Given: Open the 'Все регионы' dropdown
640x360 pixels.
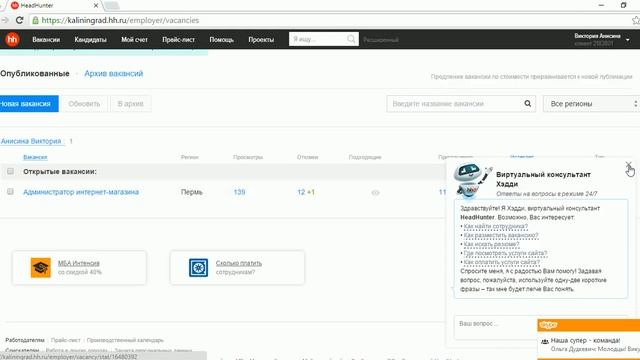Looking at the screenshot, I should (591, 104).
